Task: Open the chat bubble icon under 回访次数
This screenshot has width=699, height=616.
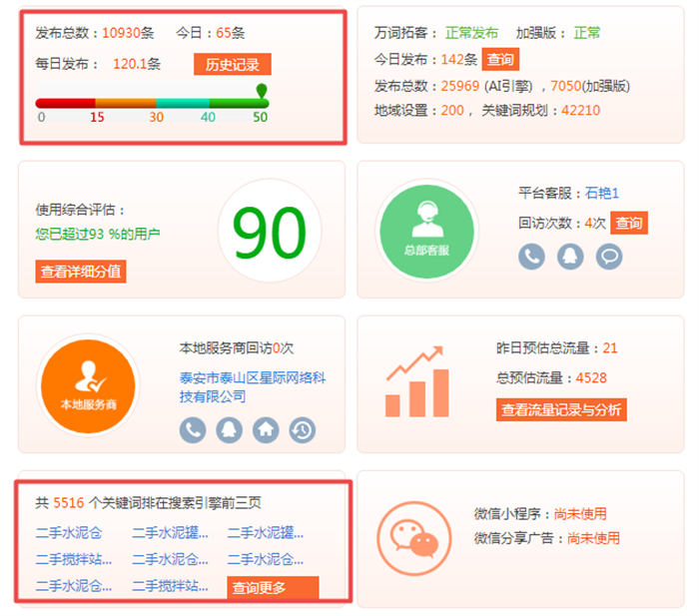Action: point(609,257)
